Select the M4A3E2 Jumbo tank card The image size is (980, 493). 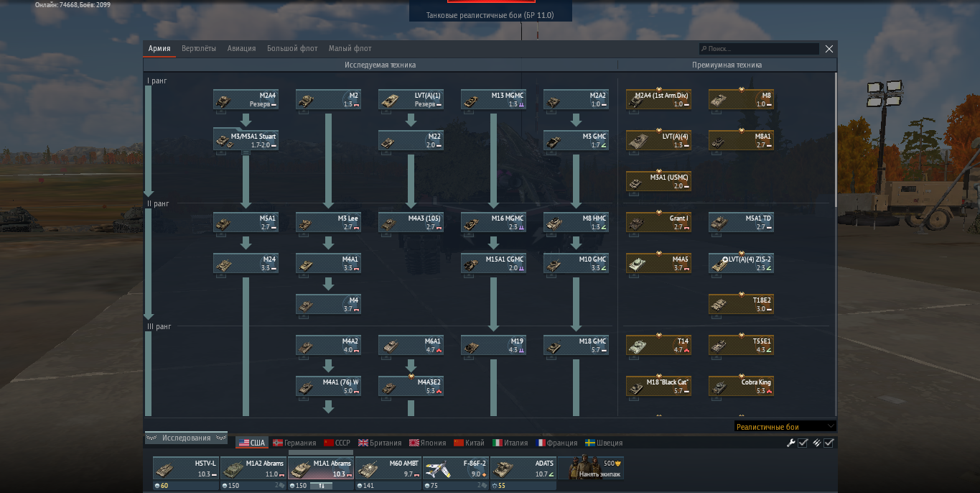point(411,386)
